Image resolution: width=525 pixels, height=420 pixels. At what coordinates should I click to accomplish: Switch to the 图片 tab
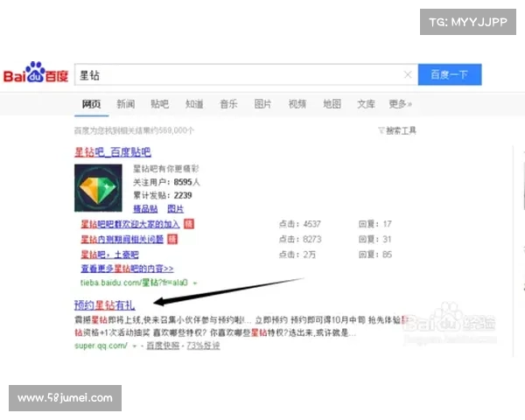click(x=262, y=104)
